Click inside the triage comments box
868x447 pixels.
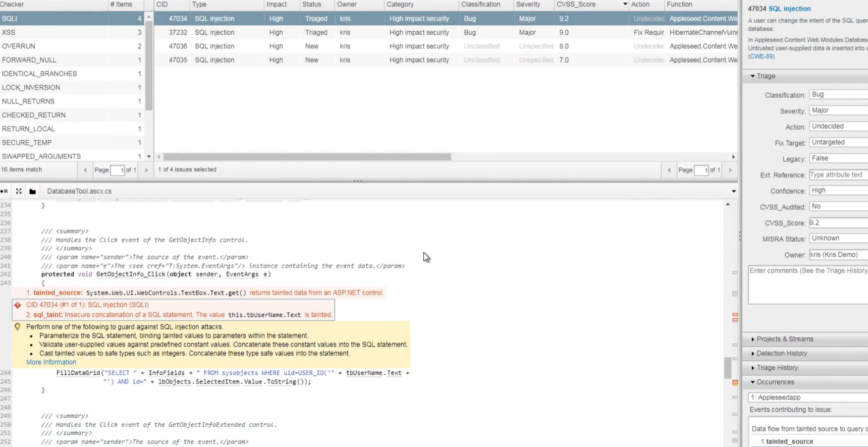click(808, 285)
